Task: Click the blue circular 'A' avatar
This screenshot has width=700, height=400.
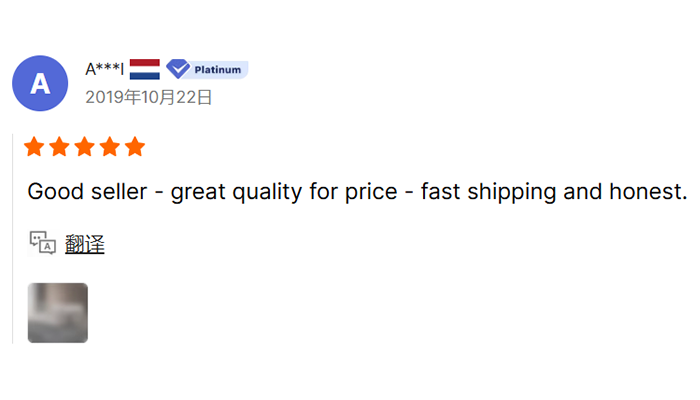Action: 40,83
